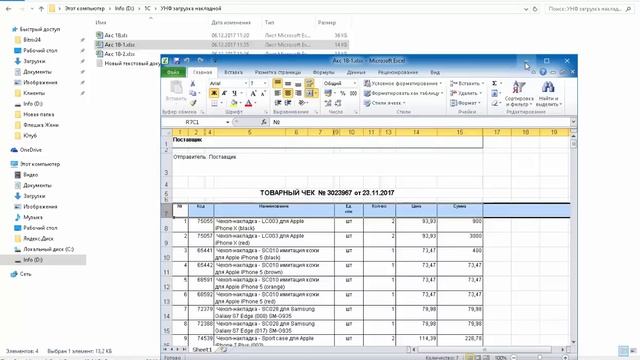The width and height of the screenshot is (640, 360).
Task: Click AutoSum sigma icon
Action: pos(494,83)
